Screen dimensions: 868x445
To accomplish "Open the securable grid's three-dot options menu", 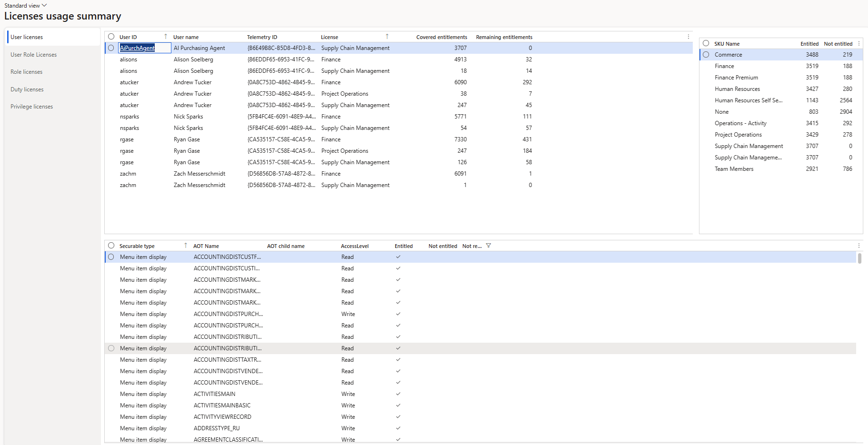I will pyautogui.click(x=859, y=246).
